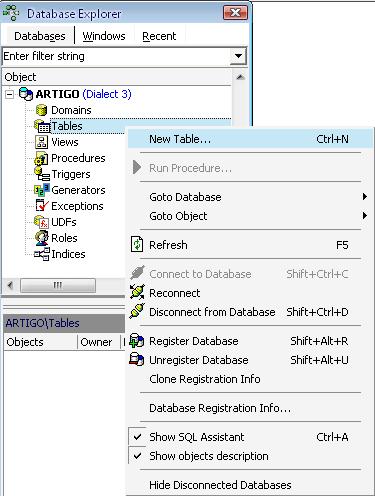Screen dimensions: 375x496
Task: Click the Objects column header
Action: tap(40, 342)
